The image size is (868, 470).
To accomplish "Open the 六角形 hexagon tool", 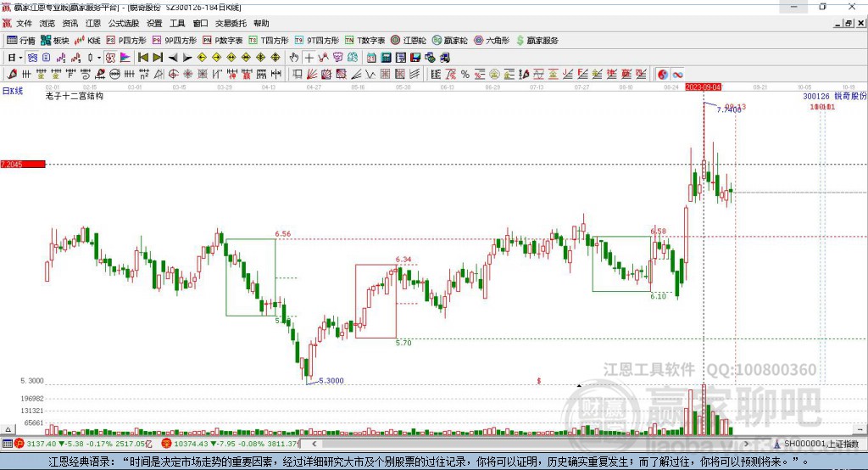I will [x=492, y=41].
